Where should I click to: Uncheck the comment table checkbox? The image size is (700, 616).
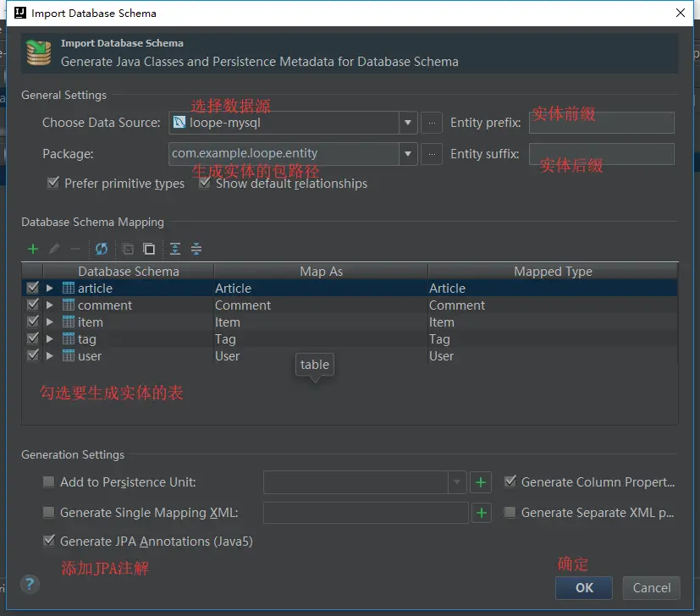(x=33, y=305)
